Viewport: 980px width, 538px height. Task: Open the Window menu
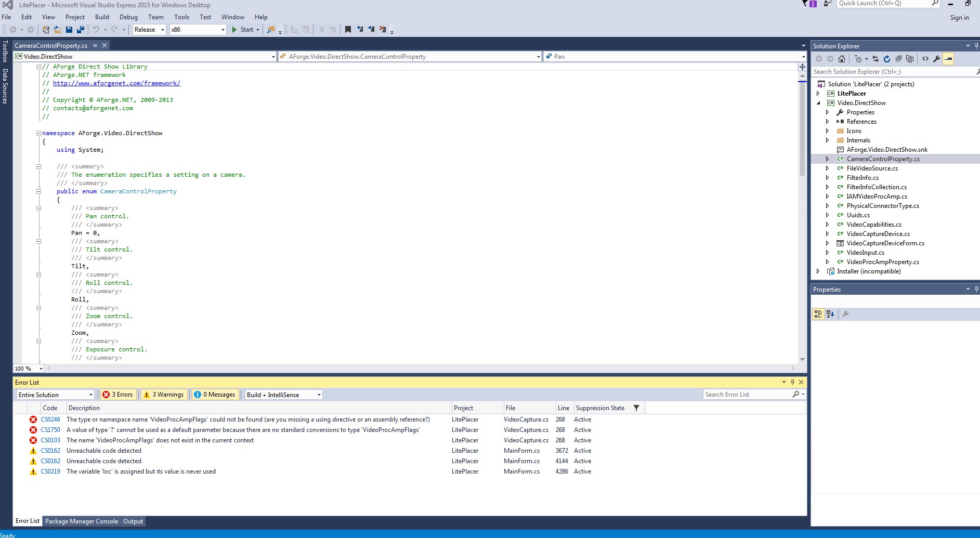pos(232,17)
